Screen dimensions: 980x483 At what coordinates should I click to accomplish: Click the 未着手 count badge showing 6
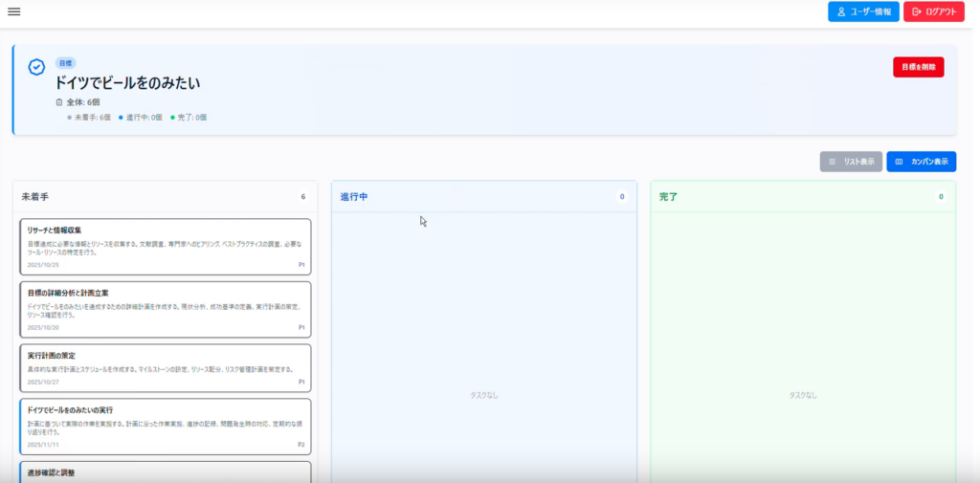(302, 197)
